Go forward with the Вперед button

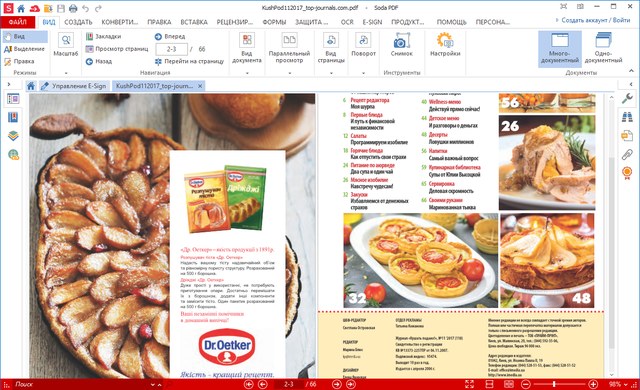click(170, 36)
